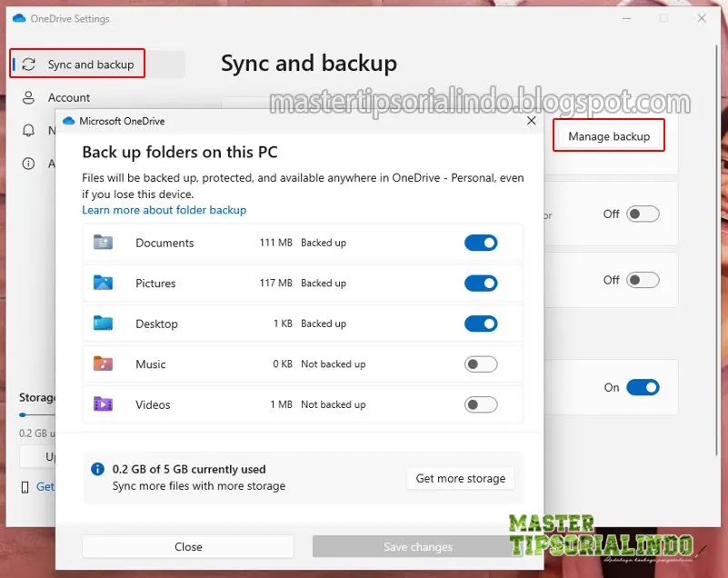Click Get more storage button
The width and height of the screenshot is (728, 578).
(460, 478)
